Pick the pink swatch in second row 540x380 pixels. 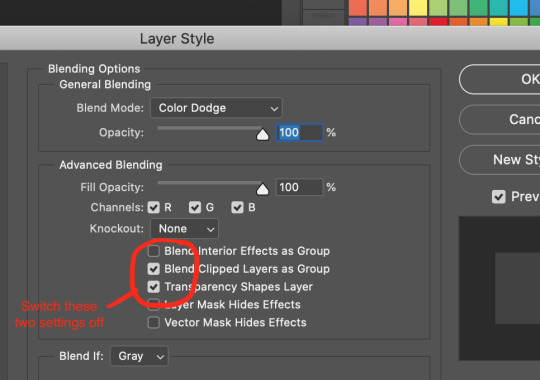398,21
